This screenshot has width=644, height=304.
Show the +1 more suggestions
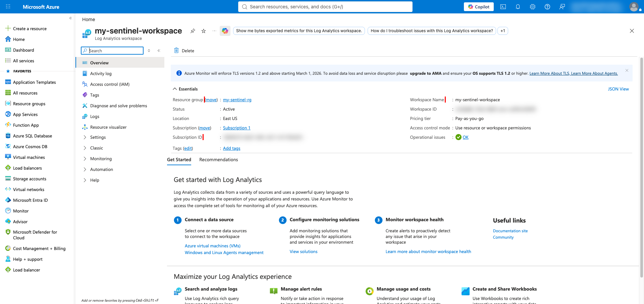[x=503, y=31]
